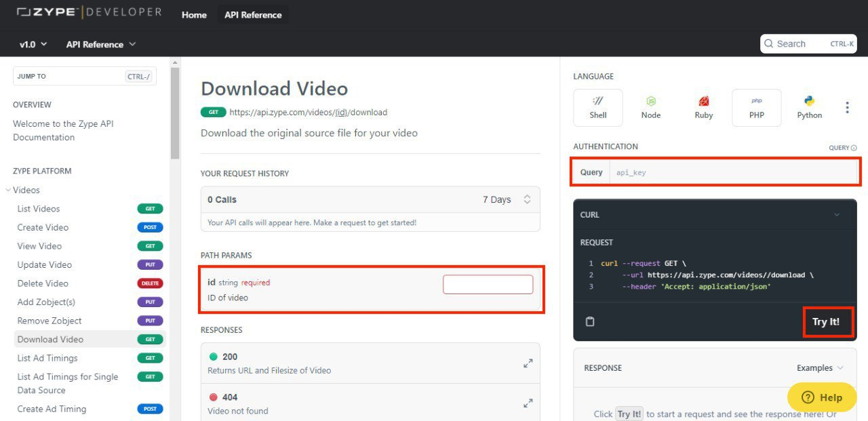Click the JUMP TO search box
The height and width of the screenshot is (421, 868).
click(x=85, y=76)
